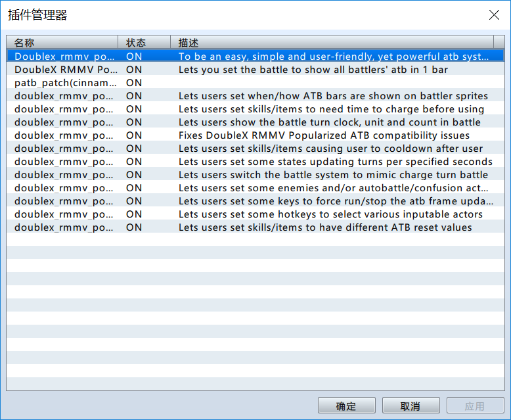Screen dimensions: 511x420
Task: Select plugin 'different ATB reset values'
Action: (x=255, y=227)
